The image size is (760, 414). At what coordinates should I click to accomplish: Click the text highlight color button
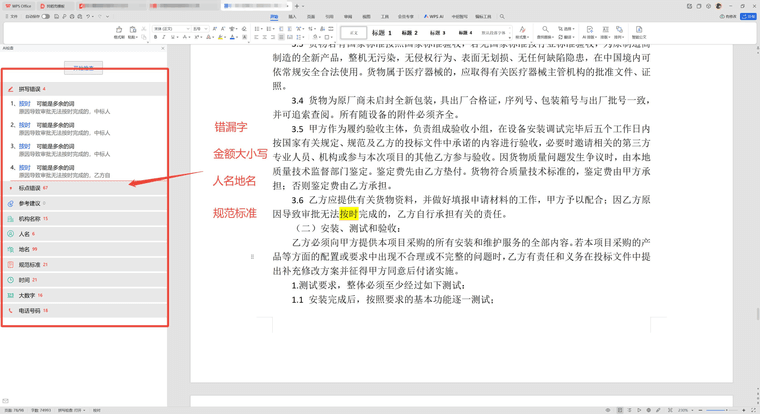pyautogui.click(x=220, y=37)
